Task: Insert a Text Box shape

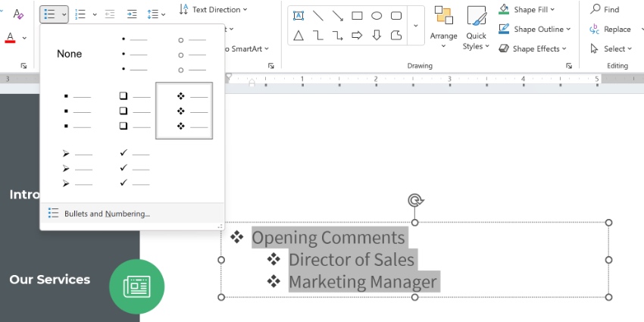Action: [299, 16]
